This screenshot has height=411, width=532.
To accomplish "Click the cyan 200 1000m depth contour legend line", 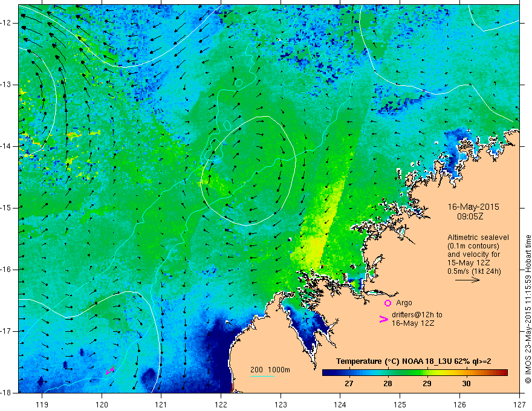I will click(x=262, y=376).
